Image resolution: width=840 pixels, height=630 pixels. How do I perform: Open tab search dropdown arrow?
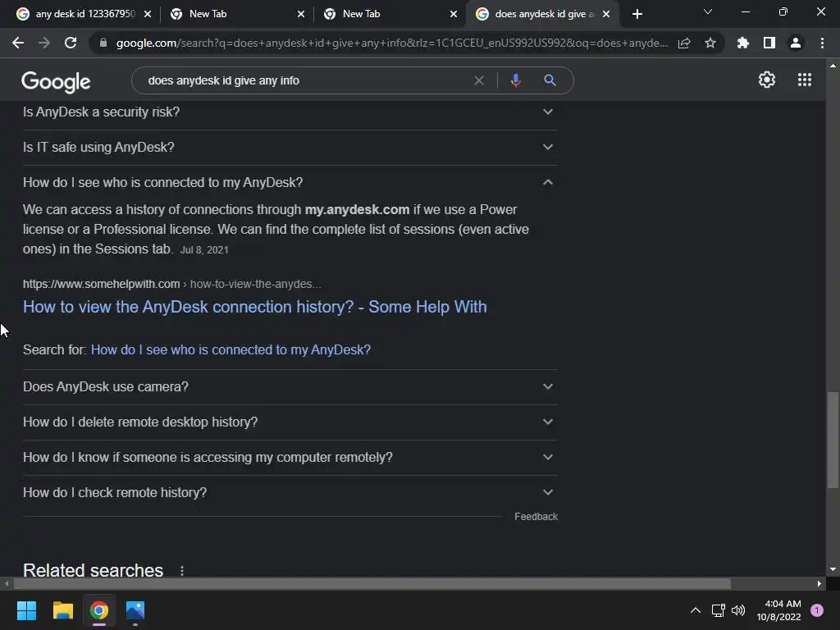(708, 11)
